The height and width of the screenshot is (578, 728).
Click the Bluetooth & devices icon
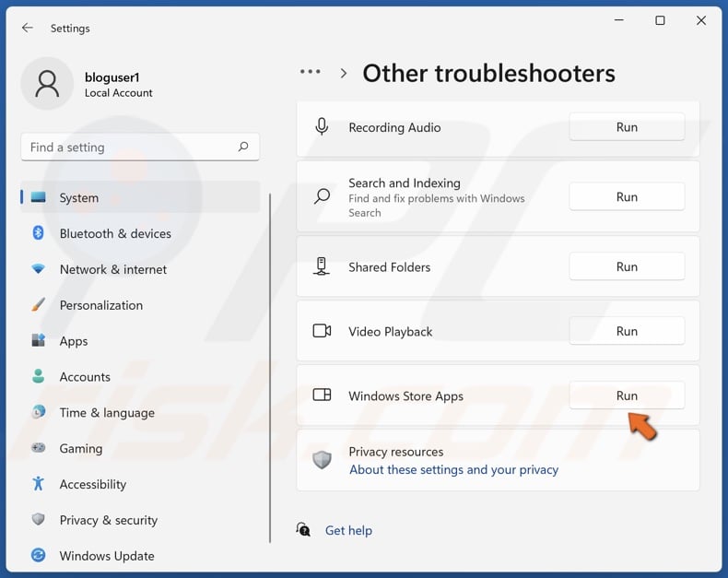click(39, 233)
